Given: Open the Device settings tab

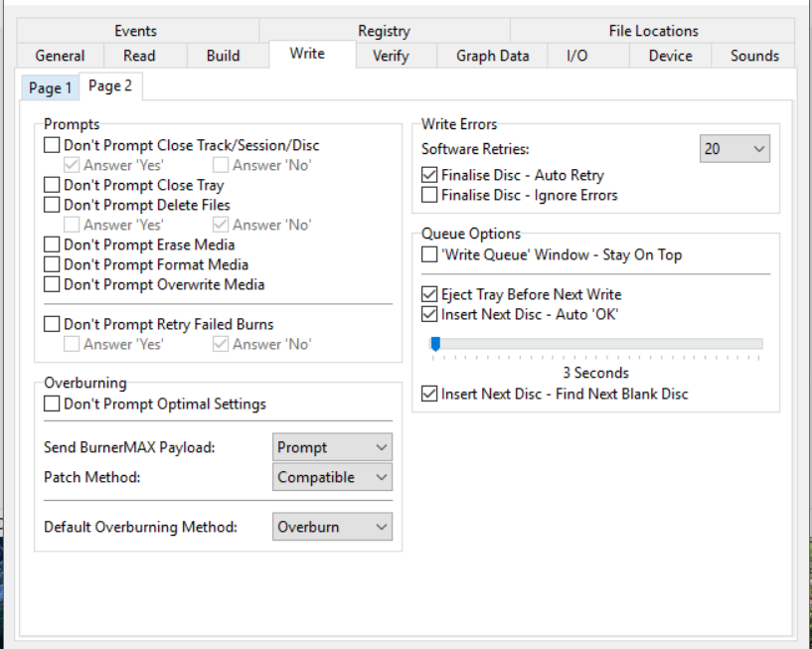Looking at the screenshot, I should pos(670,56).
